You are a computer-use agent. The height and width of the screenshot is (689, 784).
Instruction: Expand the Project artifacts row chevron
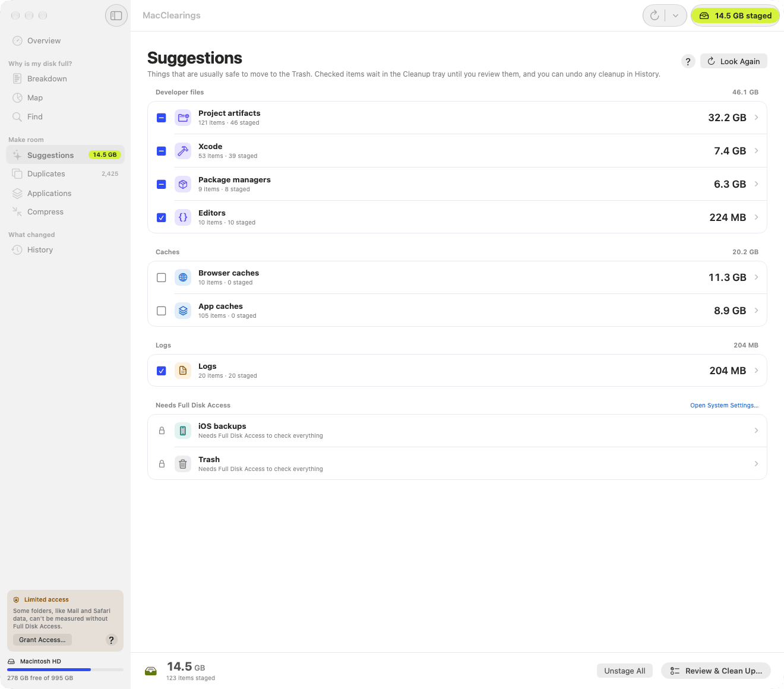coord(756,118)
